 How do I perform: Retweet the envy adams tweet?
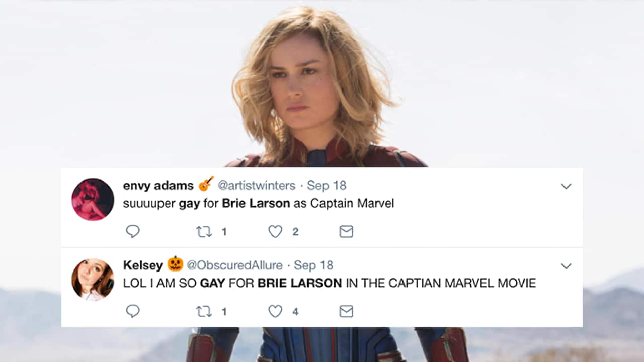[204, 231]
